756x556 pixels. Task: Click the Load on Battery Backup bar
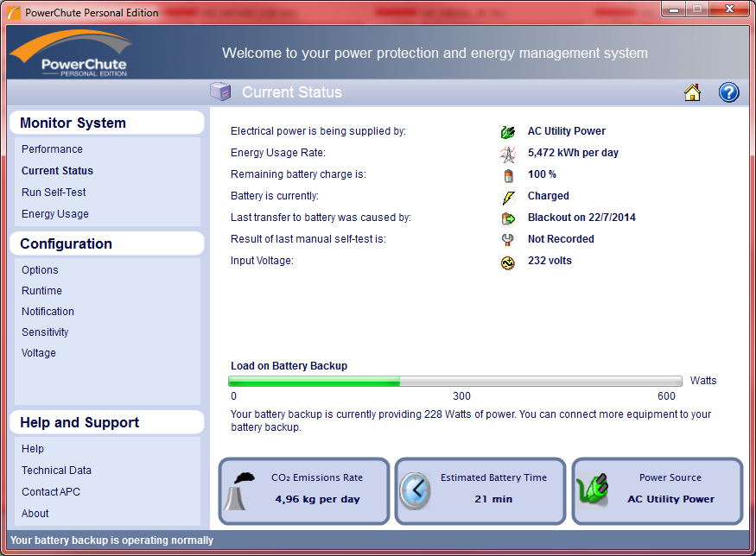[x=455, y=381]
